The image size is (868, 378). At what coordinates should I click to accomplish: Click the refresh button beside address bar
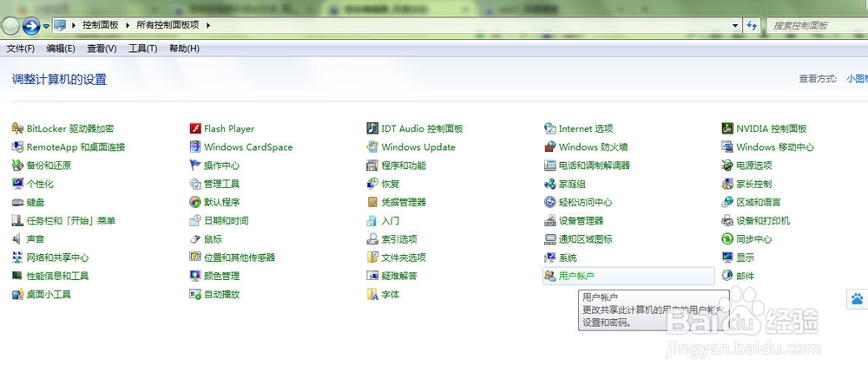pyautogui.click(x=752, y=25)
